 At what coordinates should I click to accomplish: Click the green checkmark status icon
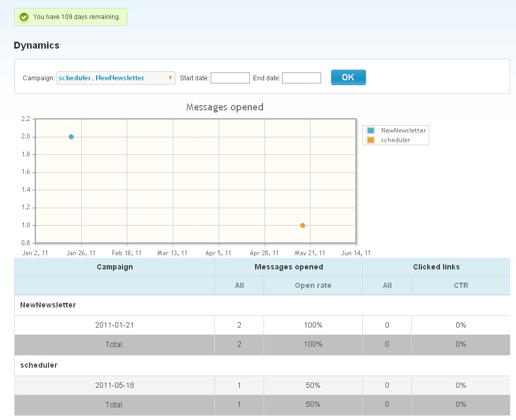pos(24,17)
